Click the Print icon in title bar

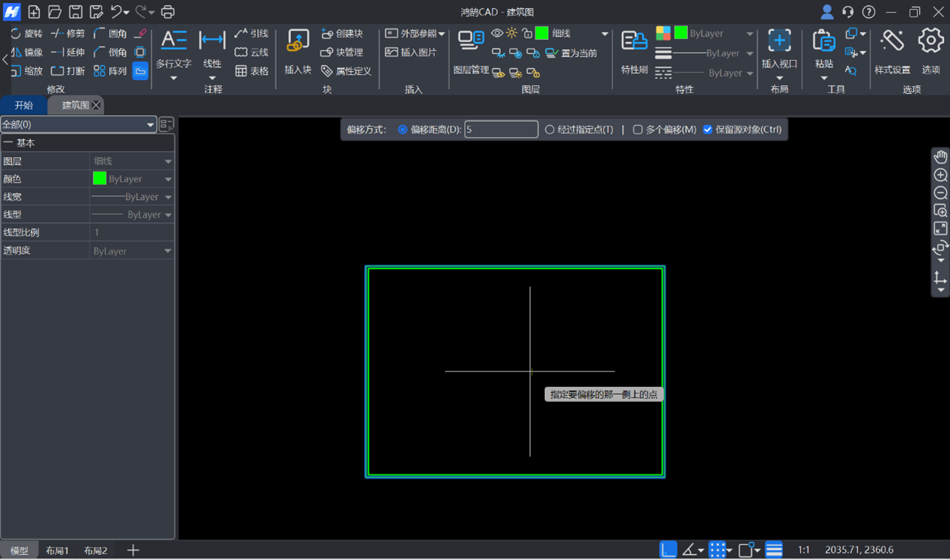pyautogui.click(x=168, y=12)
